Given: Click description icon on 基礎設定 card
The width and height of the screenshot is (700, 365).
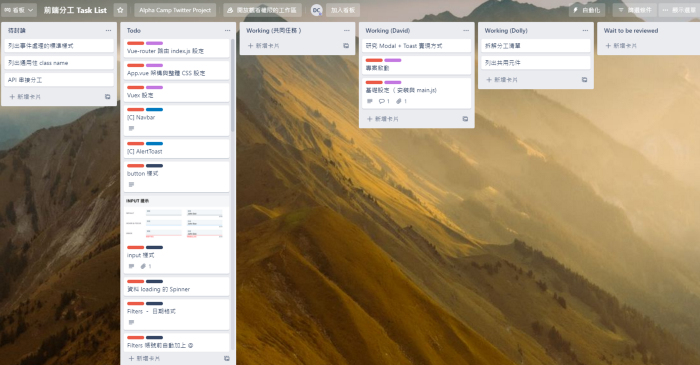Looking at the screenshot, I should [370, 101].
